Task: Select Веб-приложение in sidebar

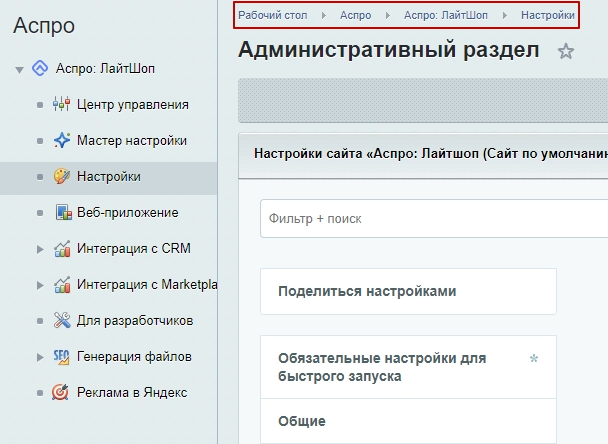Action: [128, 212]
